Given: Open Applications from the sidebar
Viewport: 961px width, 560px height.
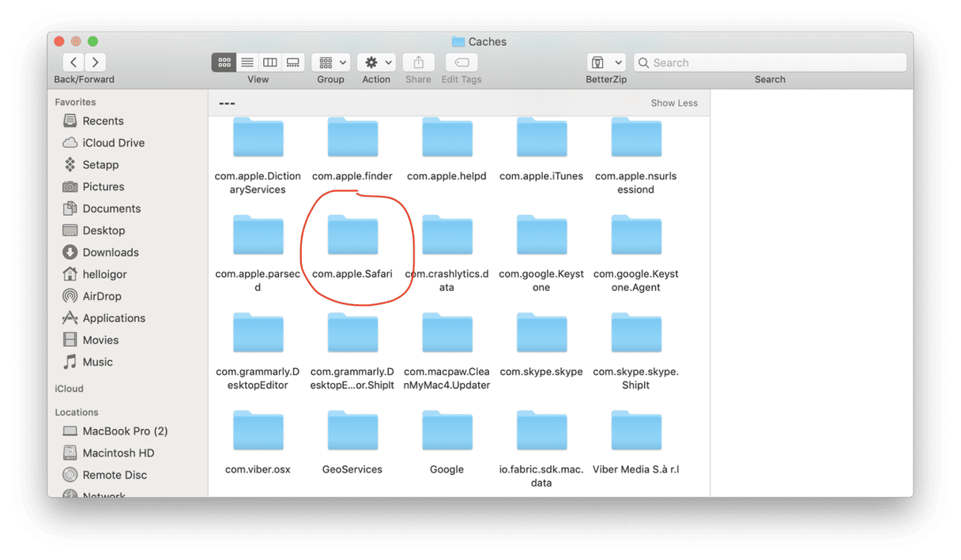Looking at the screenshot, I should (114, 318).
